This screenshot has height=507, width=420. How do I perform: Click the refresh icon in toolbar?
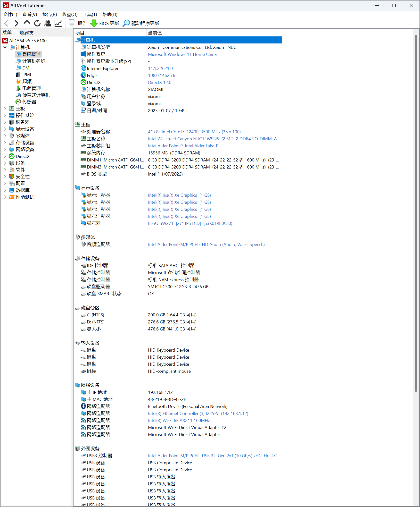[x=37, y=23]
